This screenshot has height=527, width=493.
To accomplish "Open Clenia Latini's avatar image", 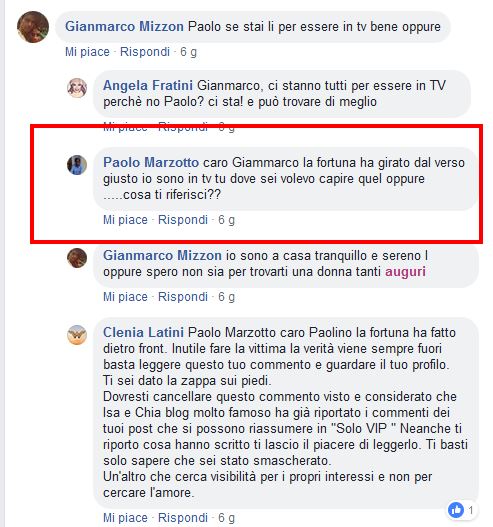I will coord(77,335).
